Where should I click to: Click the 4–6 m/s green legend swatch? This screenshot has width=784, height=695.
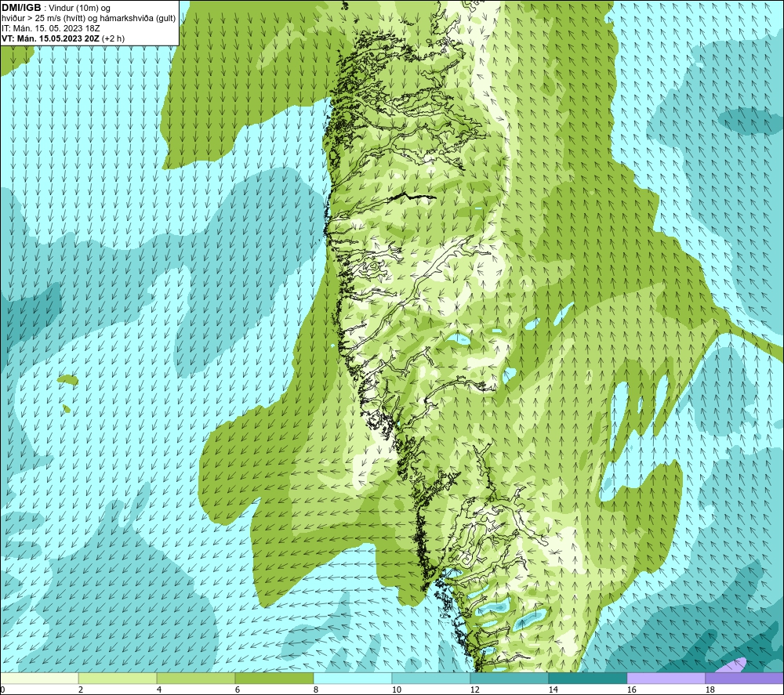coord(196,678)
